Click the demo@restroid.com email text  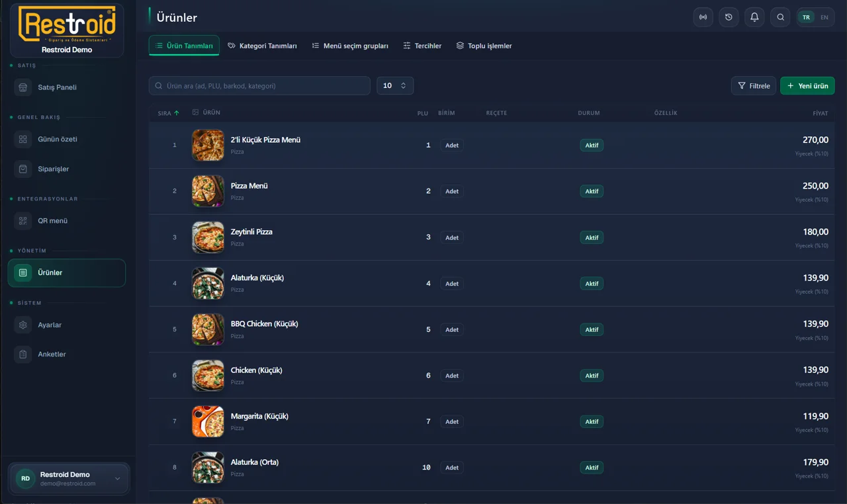coord(67,483)
